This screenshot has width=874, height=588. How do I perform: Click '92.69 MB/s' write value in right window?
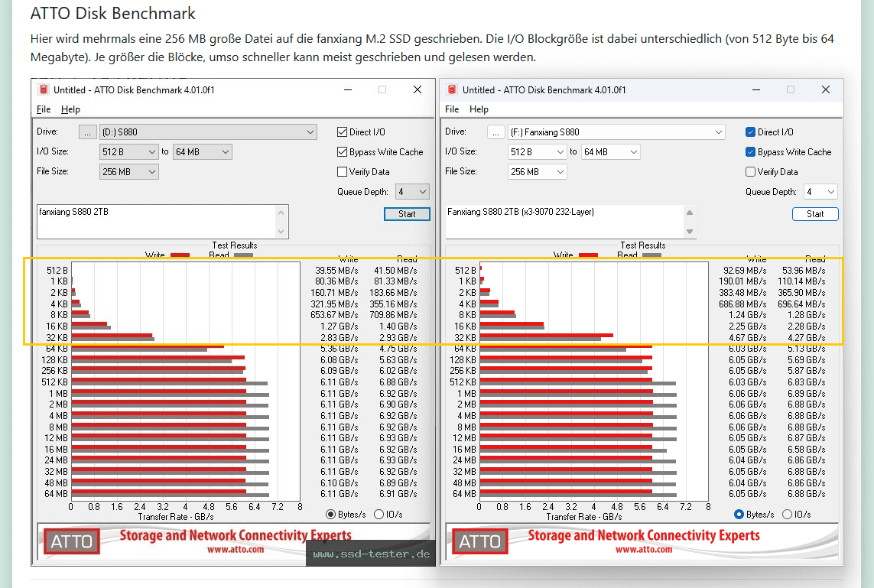pos(745,271)
